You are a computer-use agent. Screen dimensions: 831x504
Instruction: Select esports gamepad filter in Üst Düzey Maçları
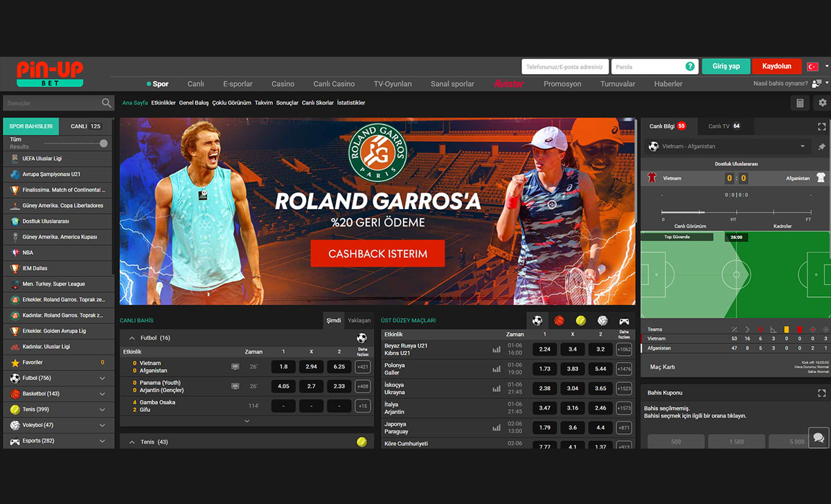[624, 321]
